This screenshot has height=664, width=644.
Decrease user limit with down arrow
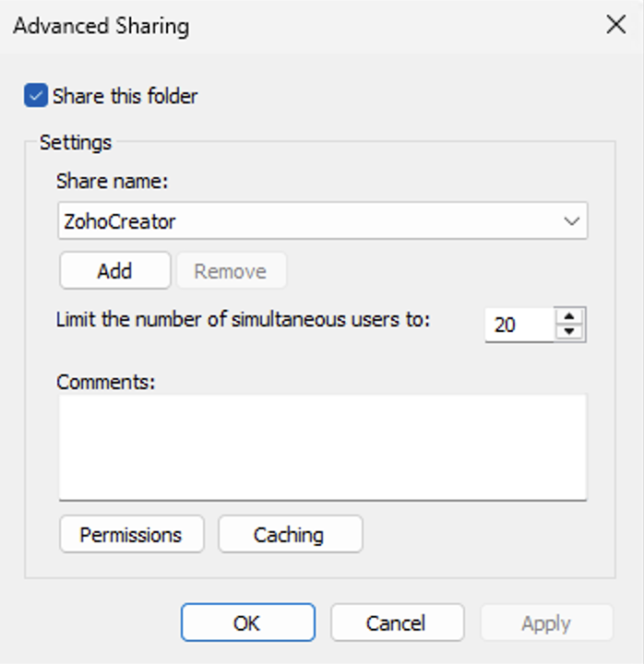pos(570,332)
